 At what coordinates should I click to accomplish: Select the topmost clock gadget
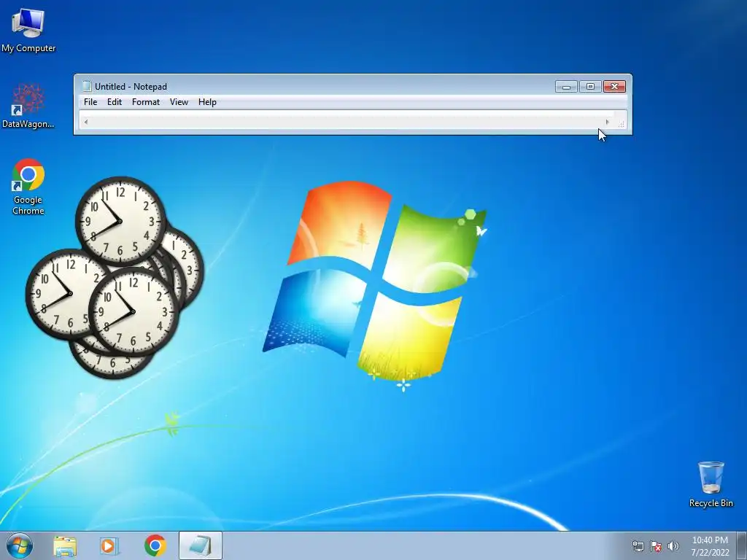pos(120,221)
